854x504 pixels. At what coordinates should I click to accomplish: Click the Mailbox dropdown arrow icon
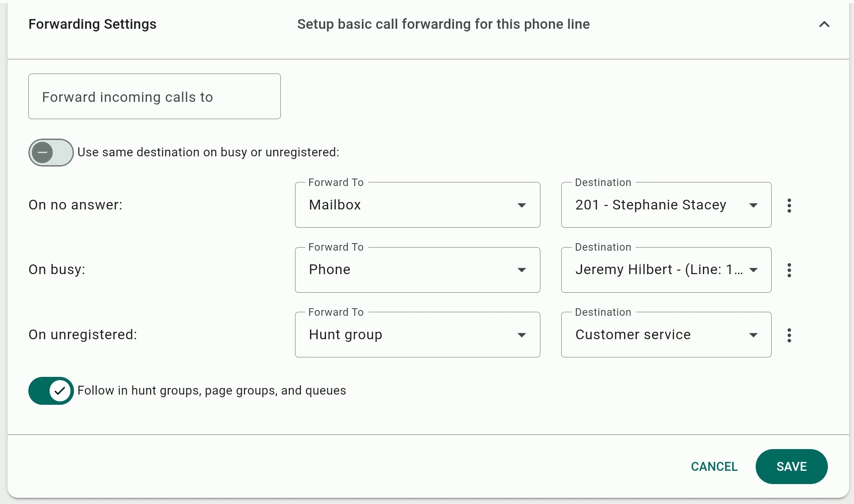522,205
